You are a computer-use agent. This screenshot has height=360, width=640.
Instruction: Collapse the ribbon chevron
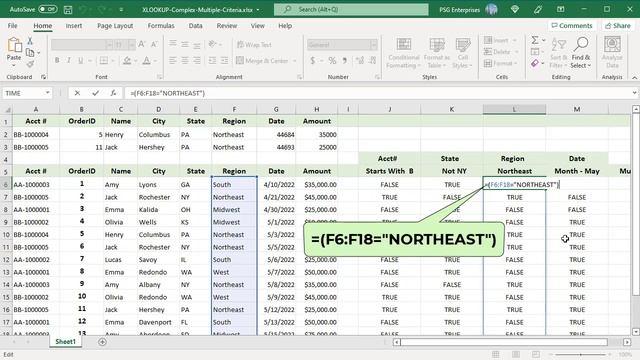[x=635, y=77]
